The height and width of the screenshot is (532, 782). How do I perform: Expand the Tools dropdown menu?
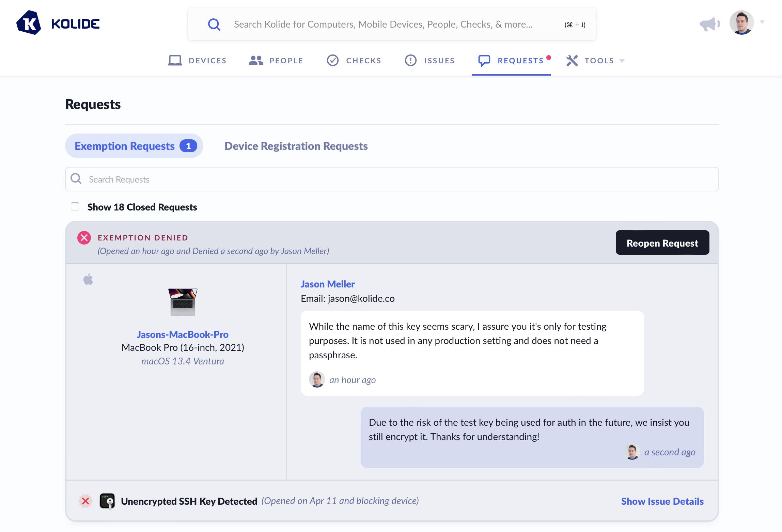[596, 61]
